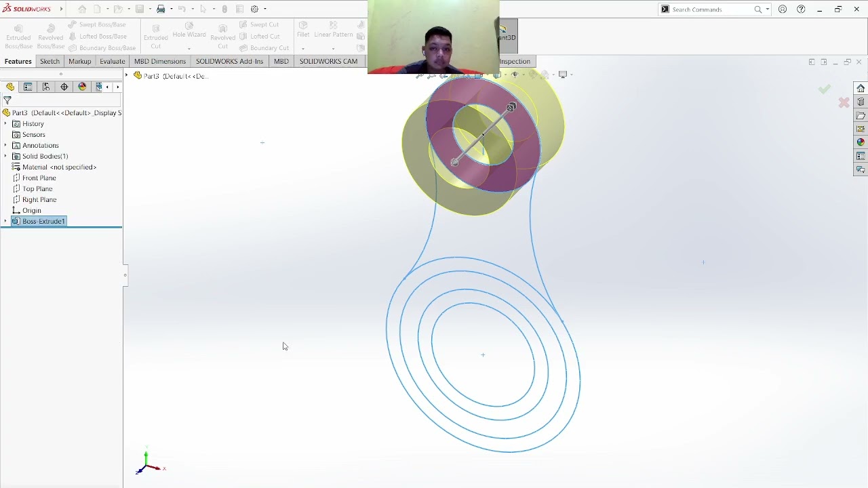
Task: Open the PropertyManager tab icon
Action: (28, 87)
